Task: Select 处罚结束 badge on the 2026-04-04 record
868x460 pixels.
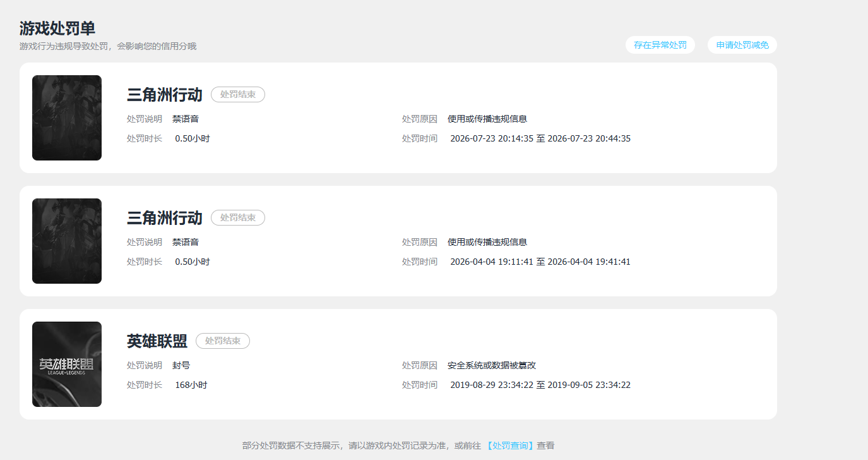Action: tap(238, 218)
